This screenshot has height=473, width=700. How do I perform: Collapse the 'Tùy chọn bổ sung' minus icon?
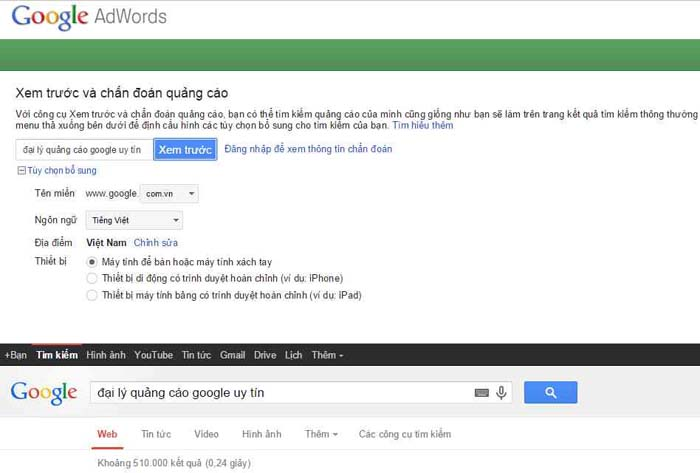tap(21, 170)
